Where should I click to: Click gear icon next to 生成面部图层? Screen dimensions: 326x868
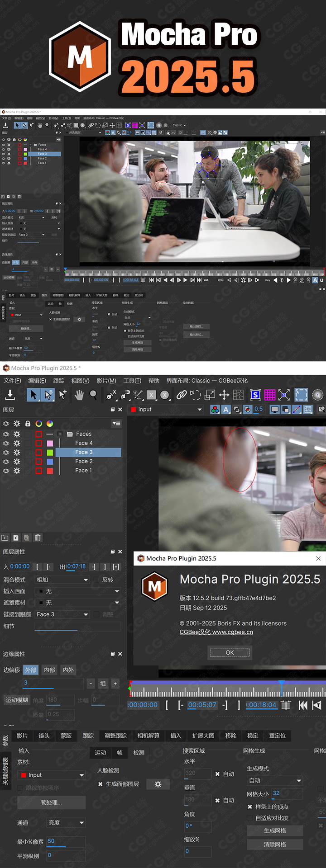[x=158, y=784]
